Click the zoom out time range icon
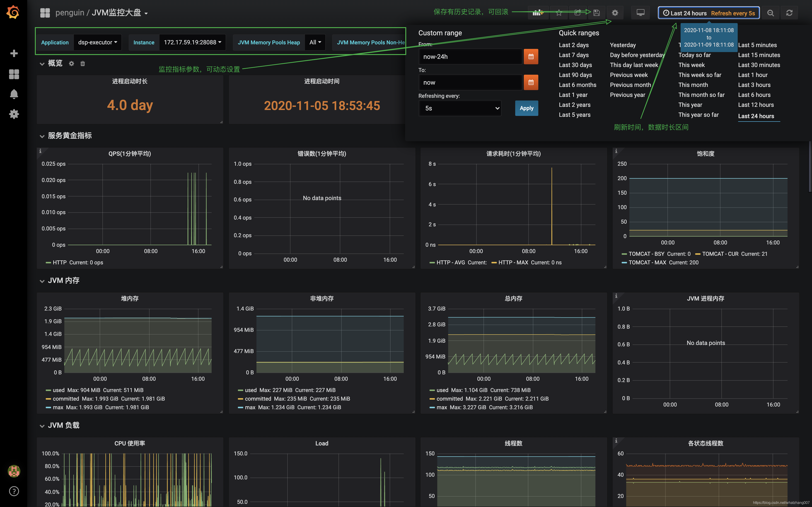The width and height of the screenshot is (812, 507). point(770,13)
